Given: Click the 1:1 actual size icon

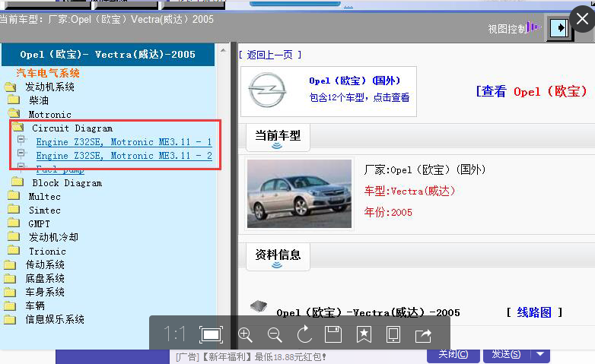Looking at the screenshot, I should tap(175, 334).
